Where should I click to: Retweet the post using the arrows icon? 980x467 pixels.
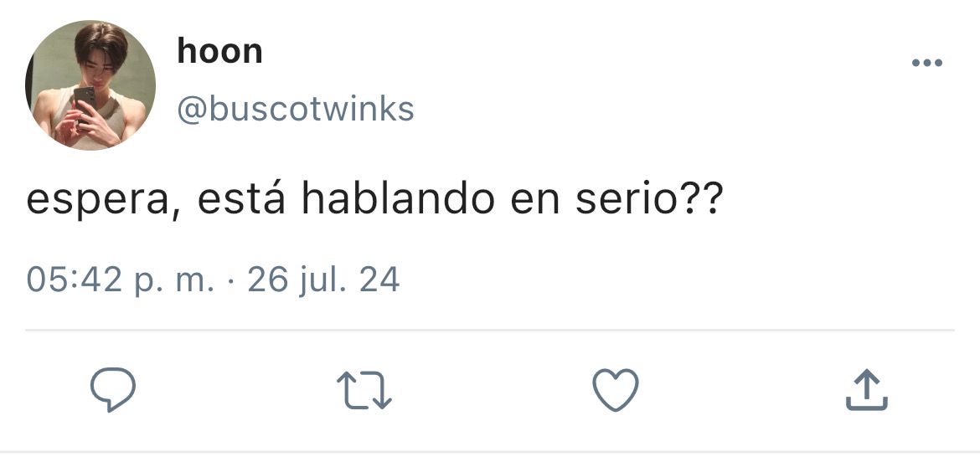click(364, 390)
